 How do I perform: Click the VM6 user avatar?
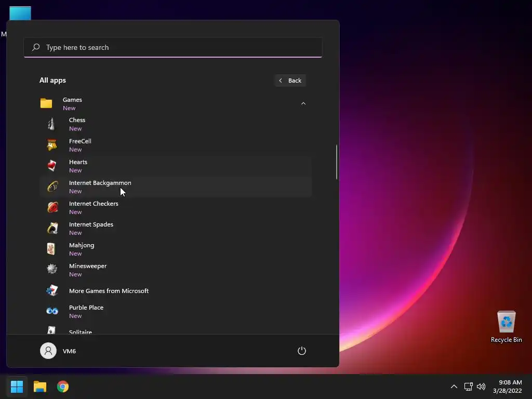coord(48,351)
